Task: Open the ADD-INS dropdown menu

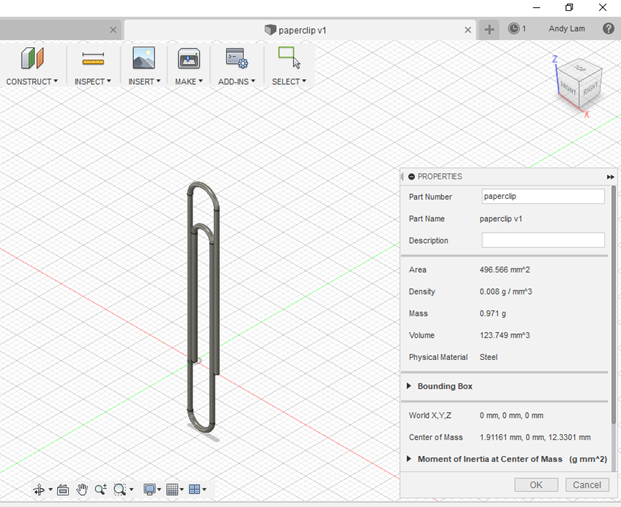Action: click(236, 81)
